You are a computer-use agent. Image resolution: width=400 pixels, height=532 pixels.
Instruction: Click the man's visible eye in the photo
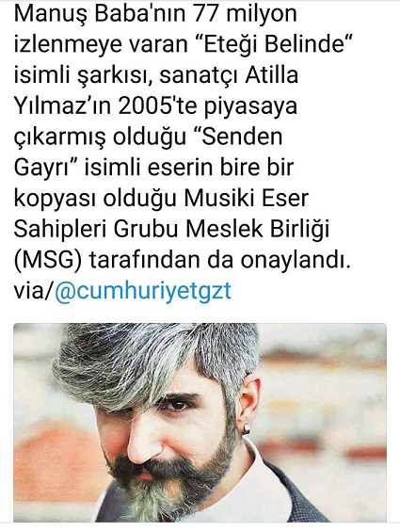(178, 405)
